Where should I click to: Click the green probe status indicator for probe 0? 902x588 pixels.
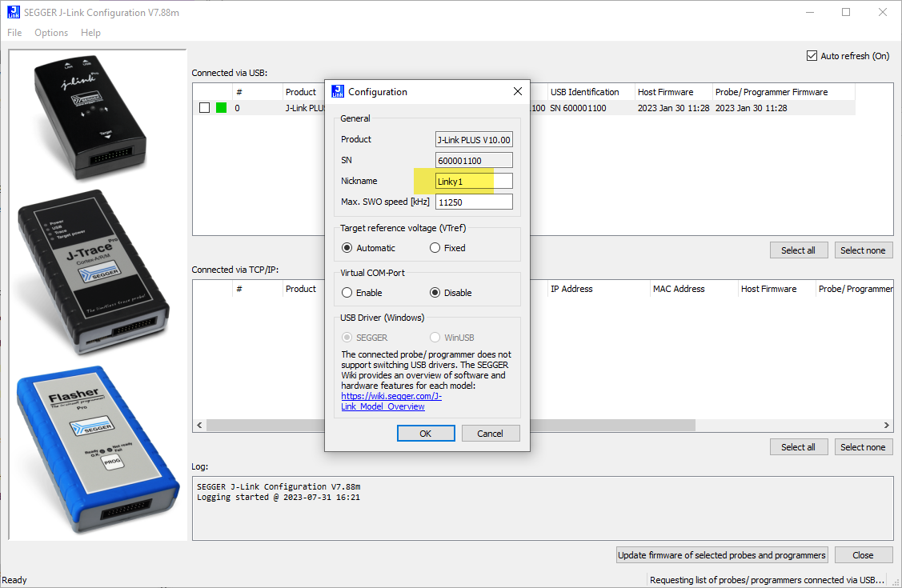[219, 107]
